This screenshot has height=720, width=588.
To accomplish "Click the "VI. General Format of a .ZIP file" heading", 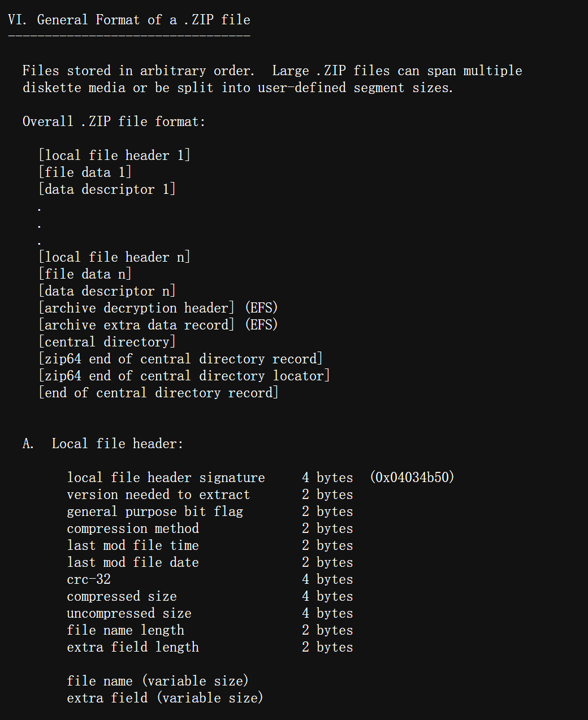I will pyautogui.click(x=129, y=20).
